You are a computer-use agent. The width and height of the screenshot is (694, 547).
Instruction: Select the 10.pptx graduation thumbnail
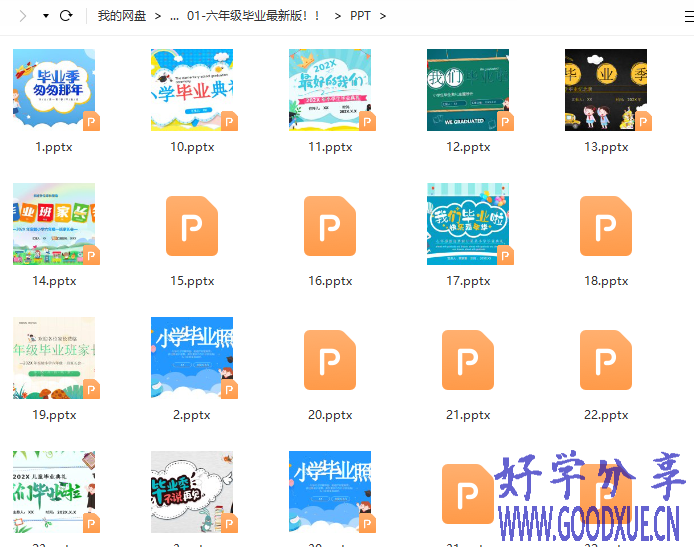pyautogui.click(x=192, y=90)
